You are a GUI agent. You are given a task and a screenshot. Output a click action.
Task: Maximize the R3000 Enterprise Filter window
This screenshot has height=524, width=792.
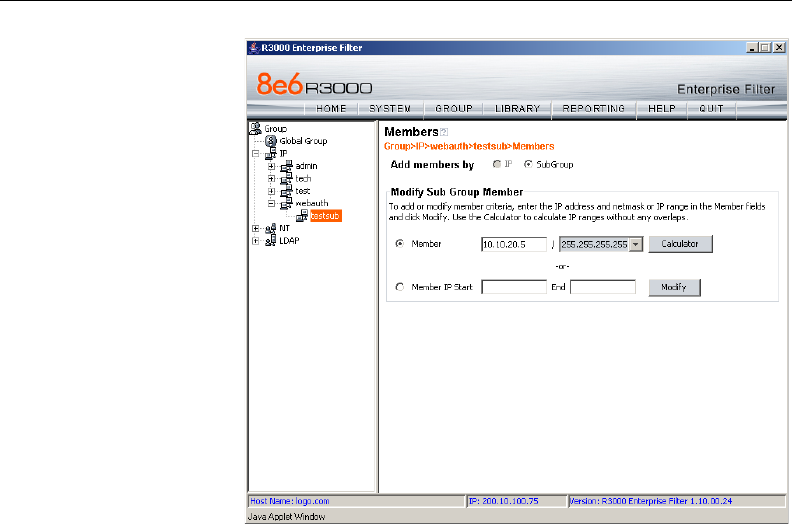pos(765,47)
